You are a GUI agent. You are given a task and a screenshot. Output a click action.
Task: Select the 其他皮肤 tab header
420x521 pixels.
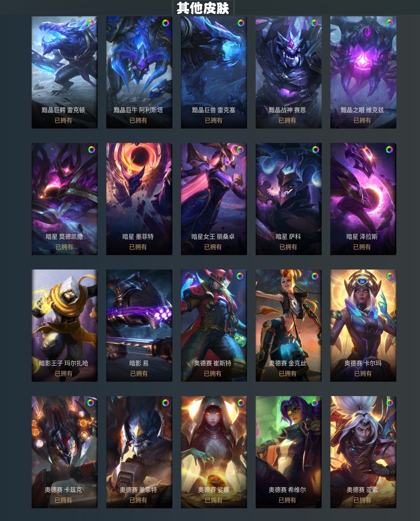(203, 8)
